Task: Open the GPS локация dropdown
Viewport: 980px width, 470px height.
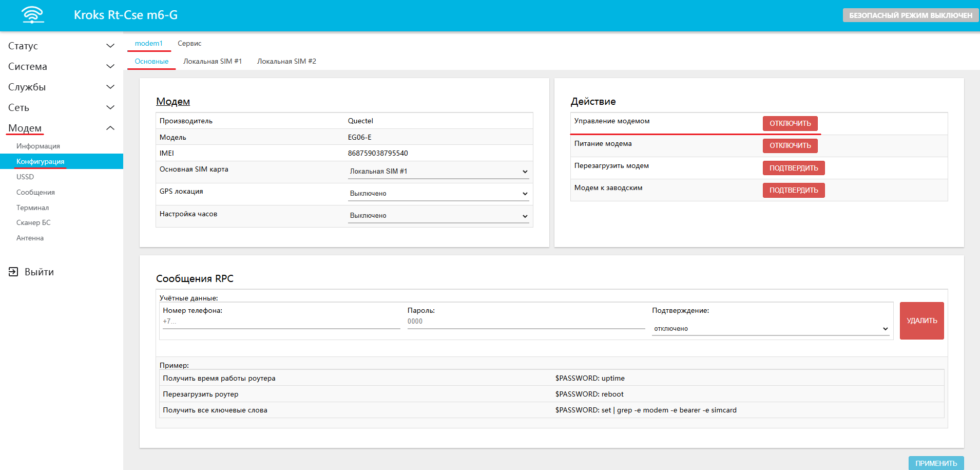Action: pos(438,194)
